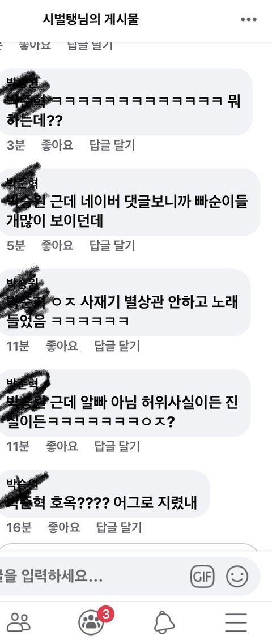Open the three-dot options menu
Viewport: 272px width, 644px height.
click(x=249, y=19)
